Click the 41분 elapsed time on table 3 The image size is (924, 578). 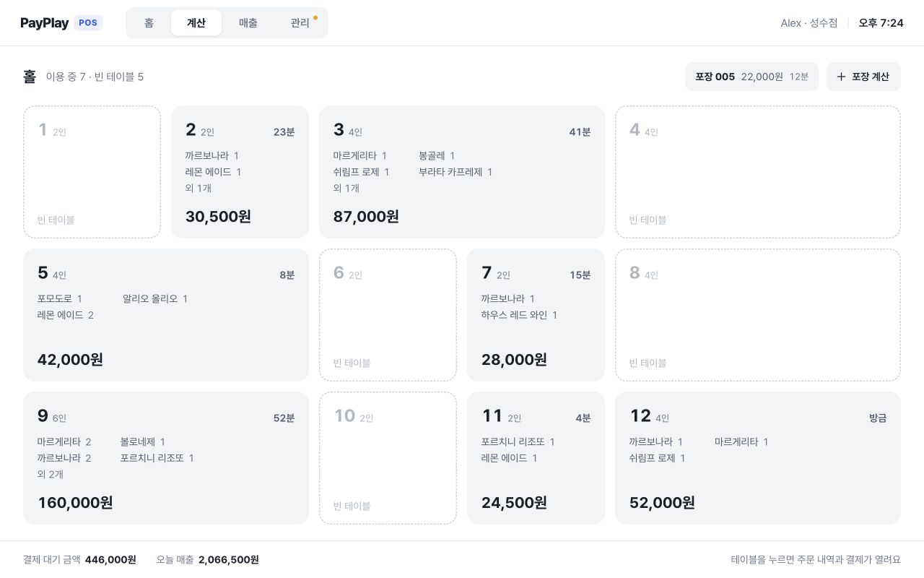pos(580,132)
